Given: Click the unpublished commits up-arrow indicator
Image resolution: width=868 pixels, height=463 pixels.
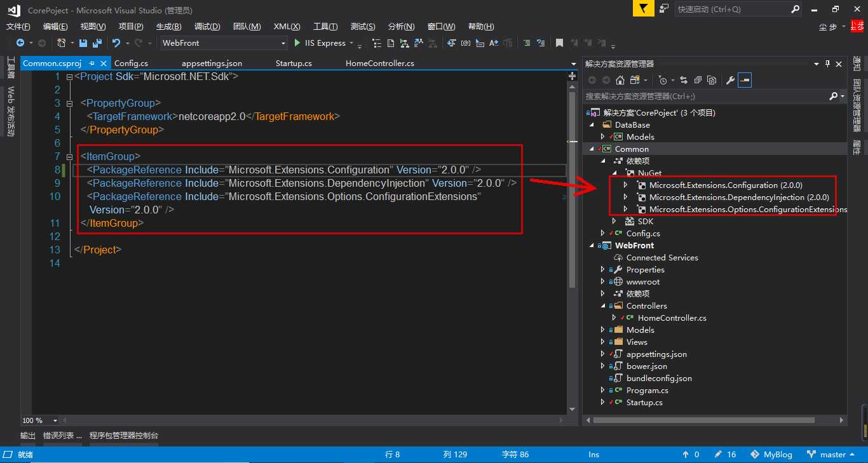Looking at the screenshot, I should [691, 455].
